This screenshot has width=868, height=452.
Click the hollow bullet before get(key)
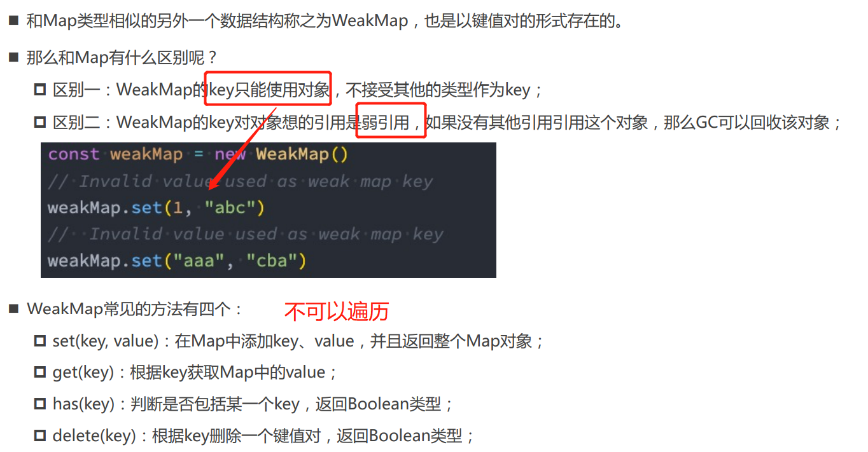click(x=40, y=373)
